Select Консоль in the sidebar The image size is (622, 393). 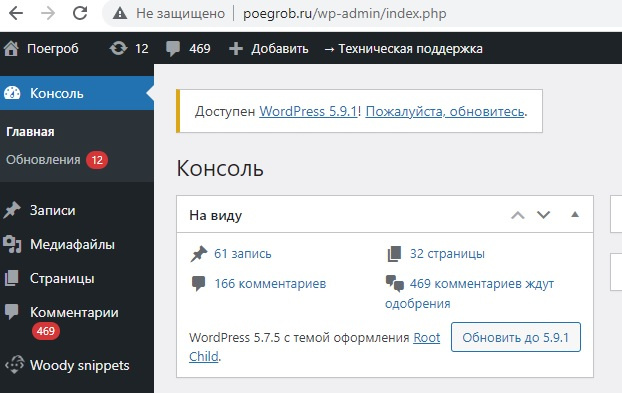tap(57, 93)
